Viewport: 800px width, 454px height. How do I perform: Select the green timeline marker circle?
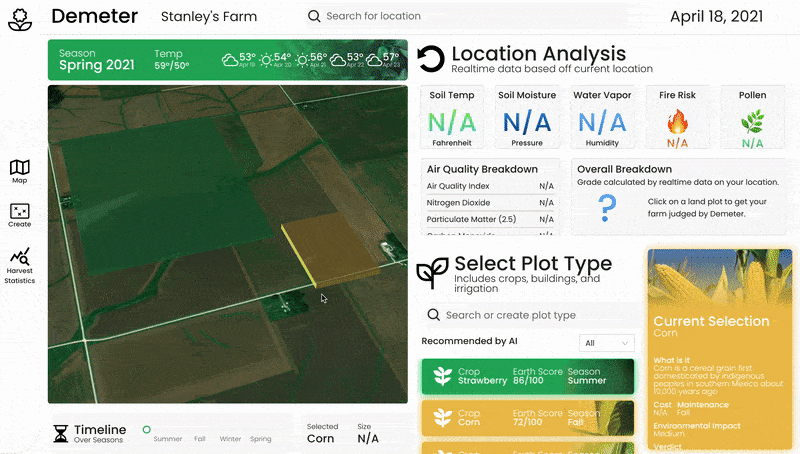coord(146,430)
